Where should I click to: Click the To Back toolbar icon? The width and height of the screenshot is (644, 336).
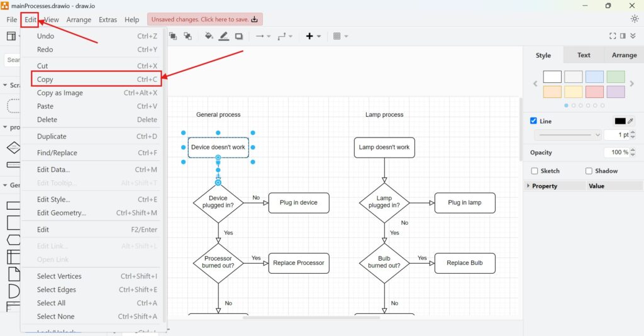(187, 36)
